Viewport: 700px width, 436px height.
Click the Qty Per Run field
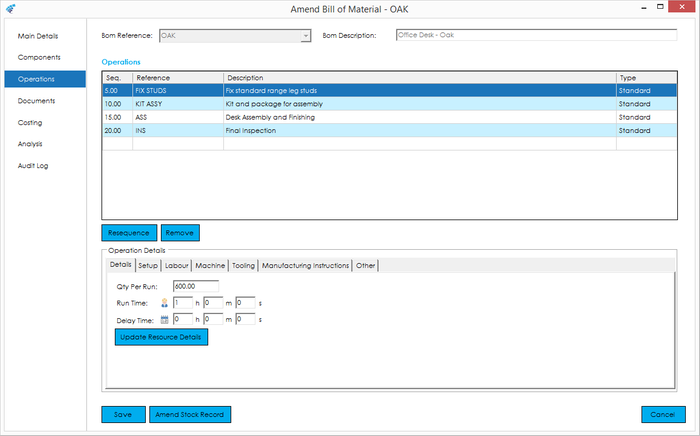196,287
